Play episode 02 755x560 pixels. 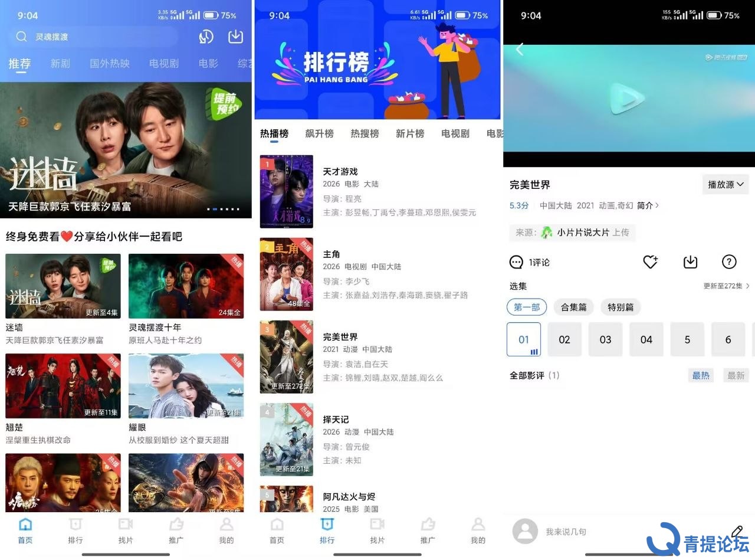564,339
